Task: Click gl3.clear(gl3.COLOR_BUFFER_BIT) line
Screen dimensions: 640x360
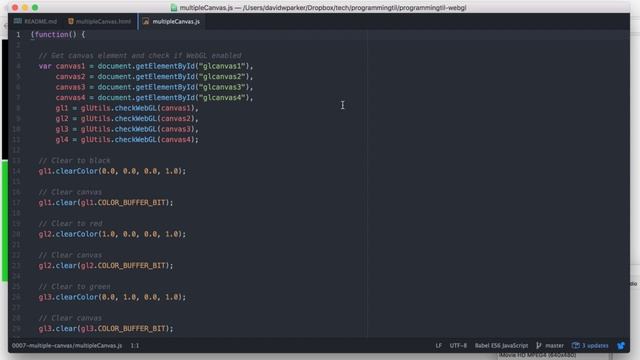Action: tap(106, 329)
